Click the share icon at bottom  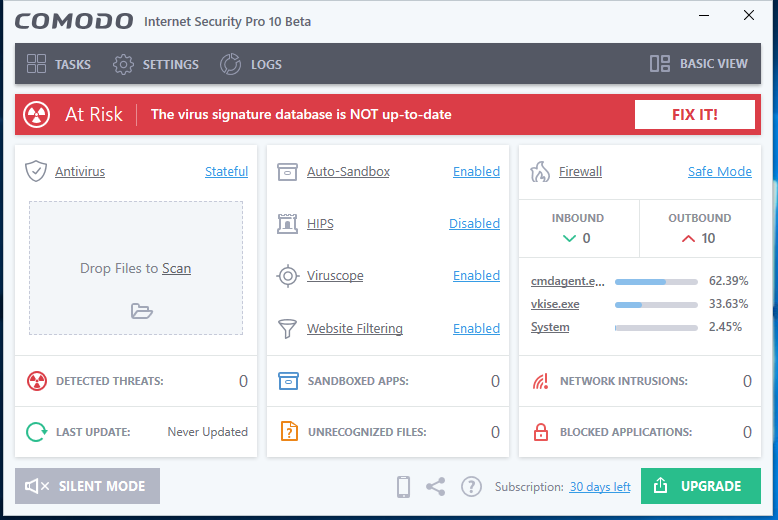click(x=436, y=487)
